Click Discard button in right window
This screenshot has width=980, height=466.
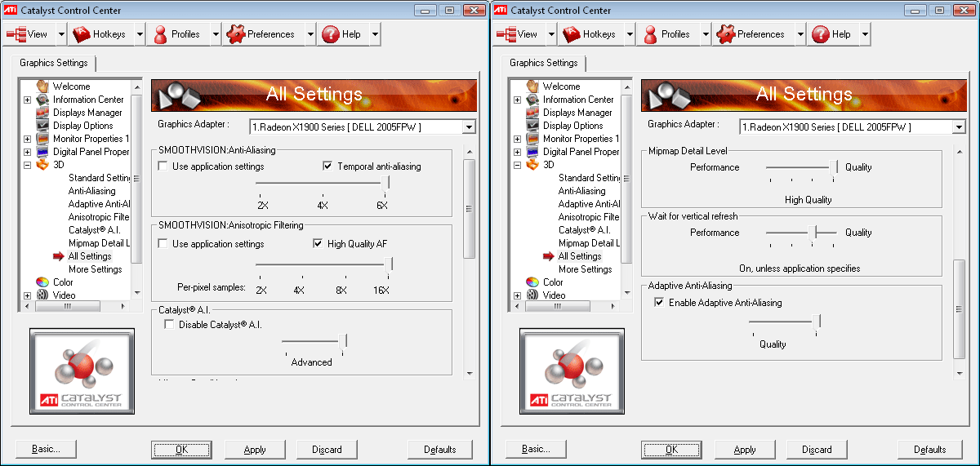817,449
